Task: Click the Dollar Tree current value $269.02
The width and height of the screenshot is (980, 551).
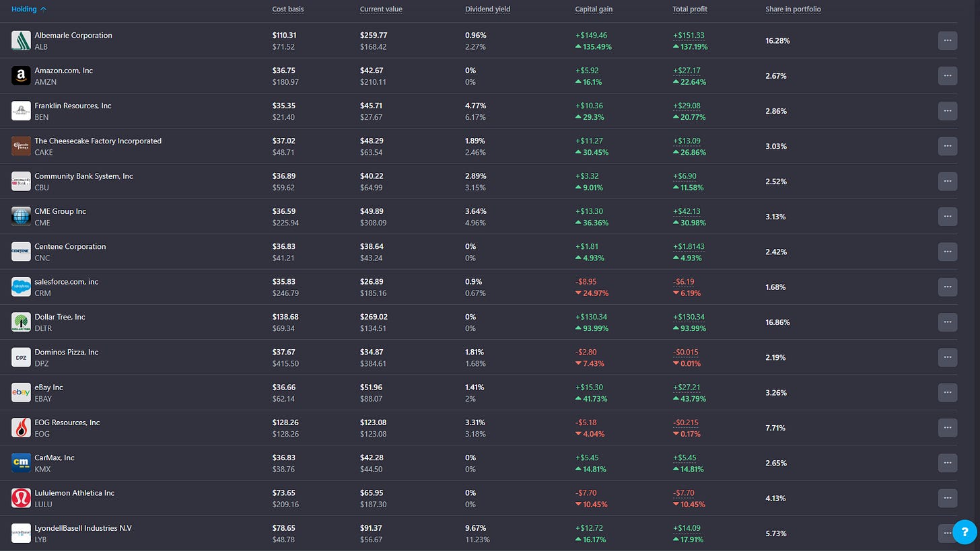Action: 374,317
